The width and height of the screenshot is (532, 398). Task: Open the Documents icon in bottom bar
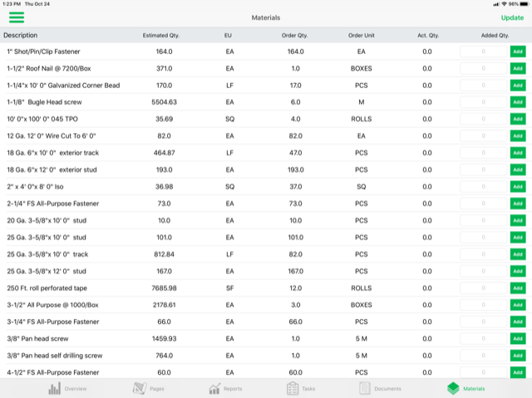pyautogui.click(x=365, y=388)
